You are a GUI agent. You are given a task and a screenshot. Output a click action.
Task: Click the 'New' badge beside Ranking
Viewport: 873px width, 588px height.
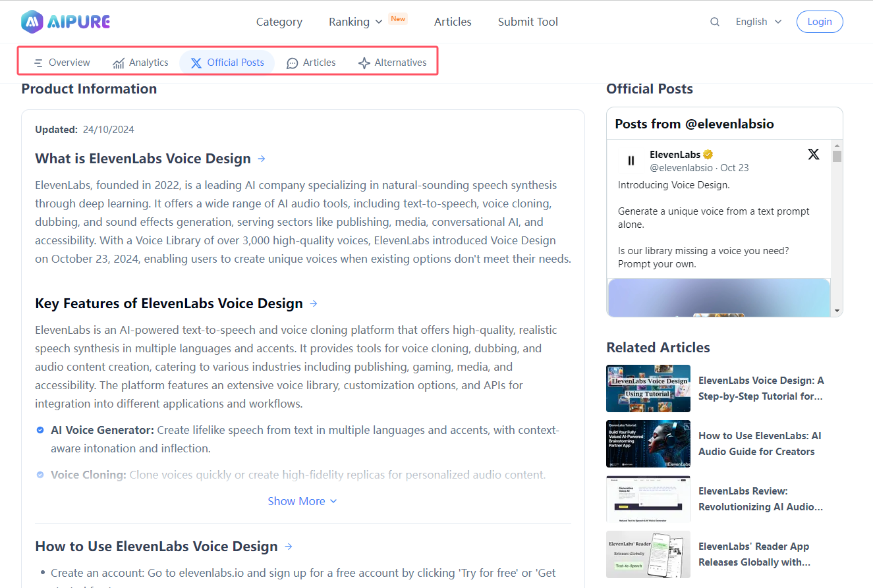(398, 18)
